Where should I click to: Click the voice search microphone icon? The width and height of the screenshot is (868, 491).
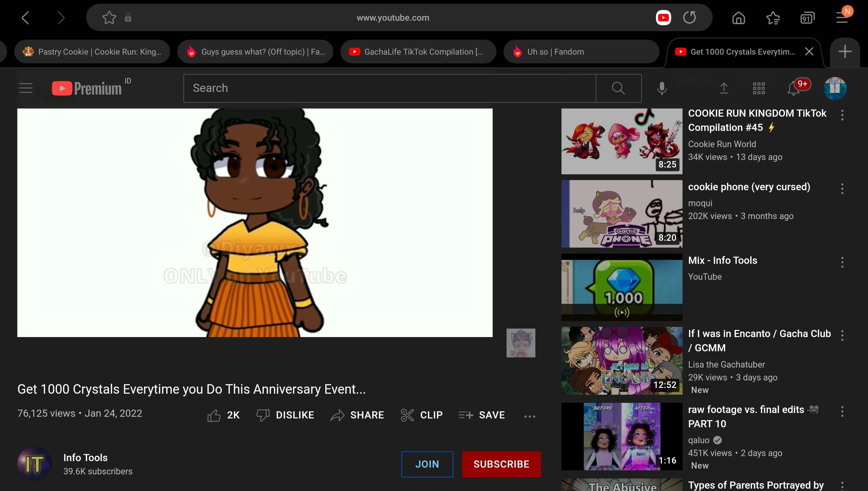pyautogui.click(x=662, y=88)
